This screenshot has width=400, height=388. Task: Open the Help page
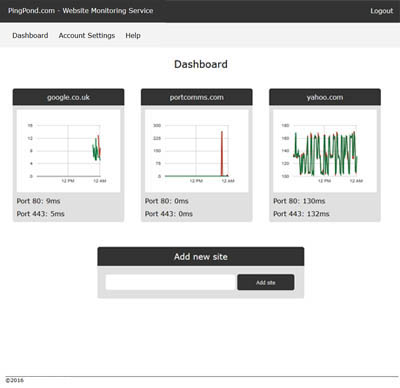tap(133, 35)
